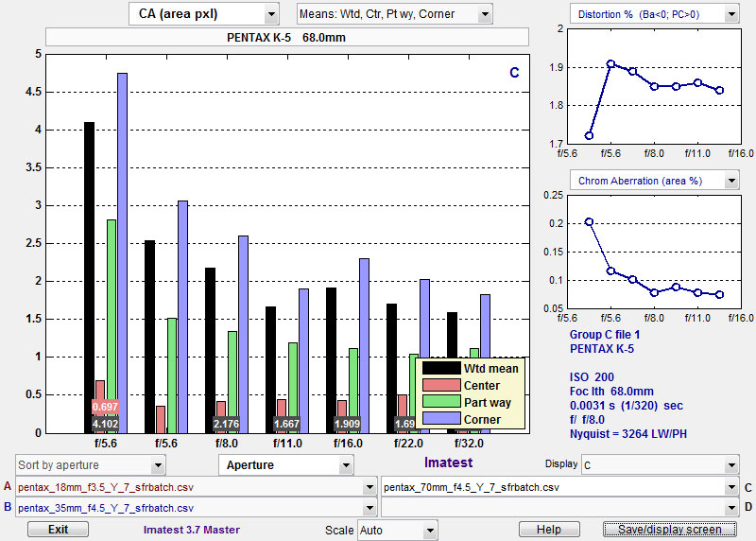
Task: Open the Chrom Aberration (area %) dropdown
Action: tap(655, 181)
